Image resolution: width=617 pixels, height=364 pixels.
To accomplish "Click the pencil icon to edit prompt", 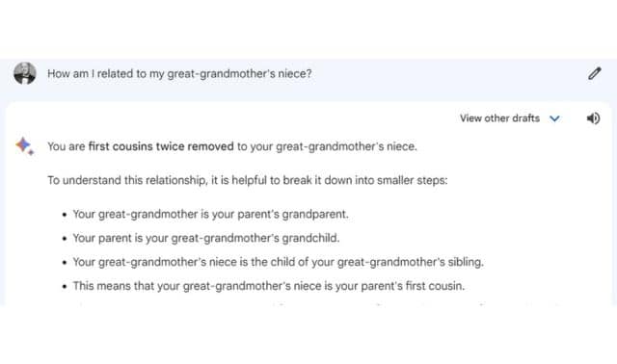I will click(x=595, y=73).
